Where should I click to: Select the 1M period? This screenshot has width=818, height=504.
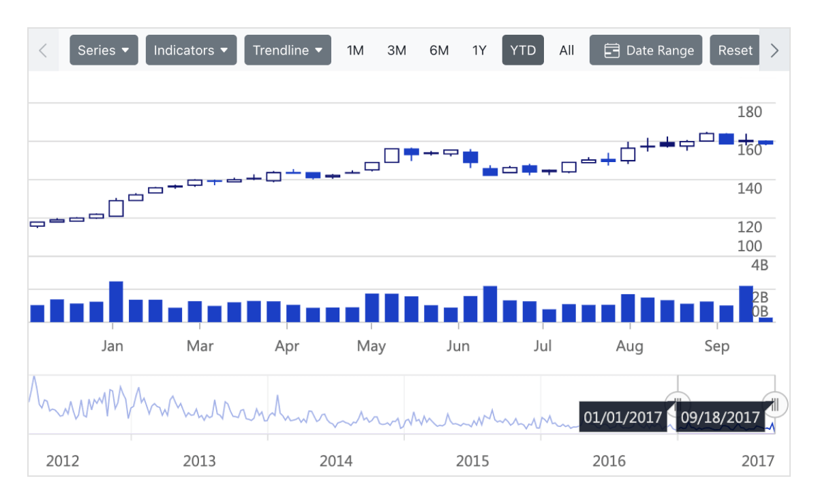click(355, 50)
